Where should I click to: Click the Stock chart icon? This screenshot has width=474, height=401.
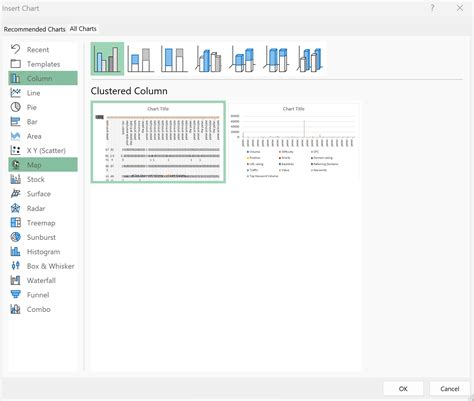[x=15, y=179]
